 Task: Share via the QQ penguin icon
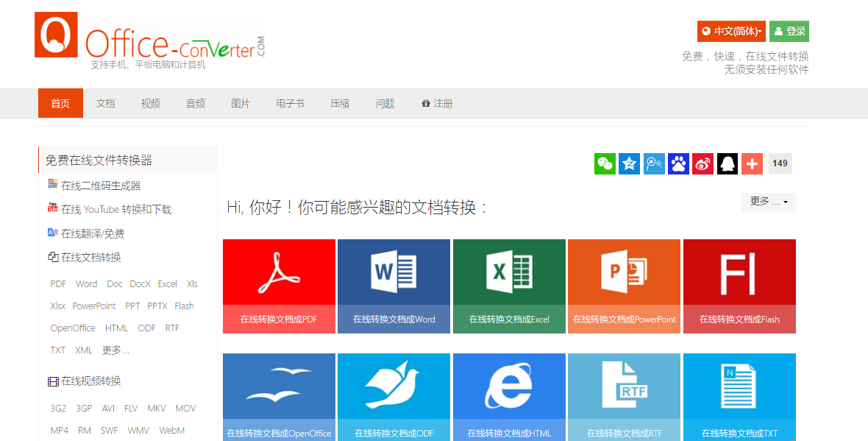(x=727, y=163)
